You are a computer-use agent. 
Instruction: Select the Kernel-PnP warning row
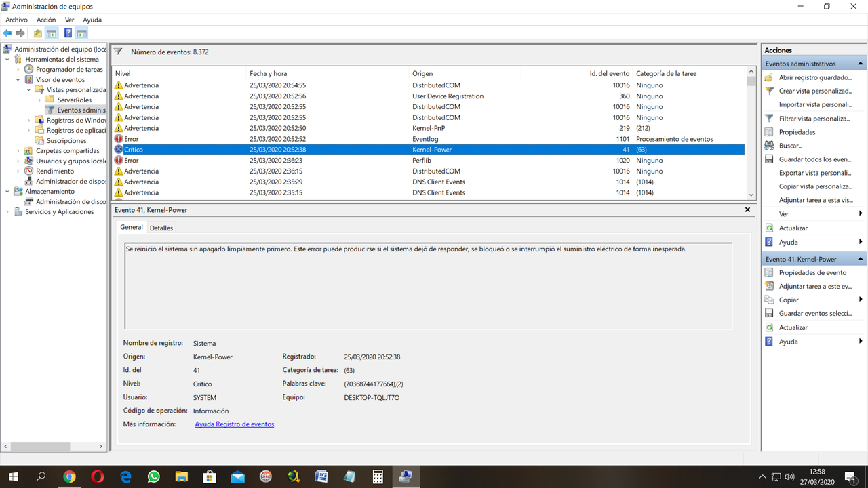[x=429, y=128]
